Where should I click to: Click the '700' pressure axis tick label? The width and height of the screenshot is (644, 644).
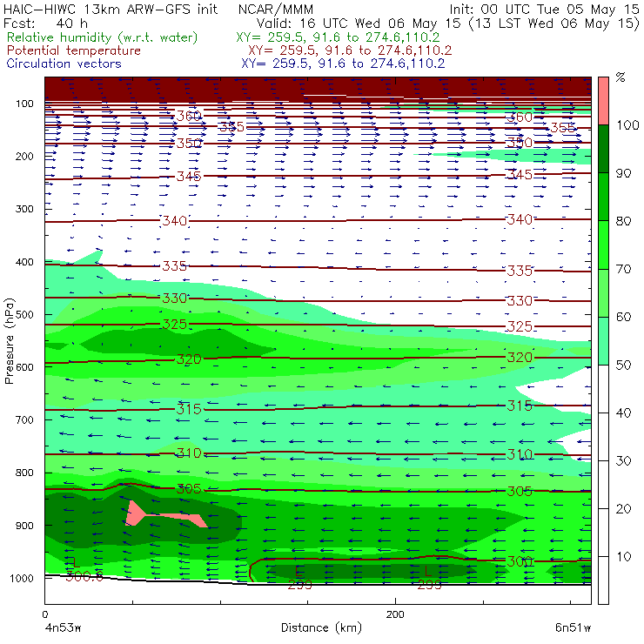[24, 419]
